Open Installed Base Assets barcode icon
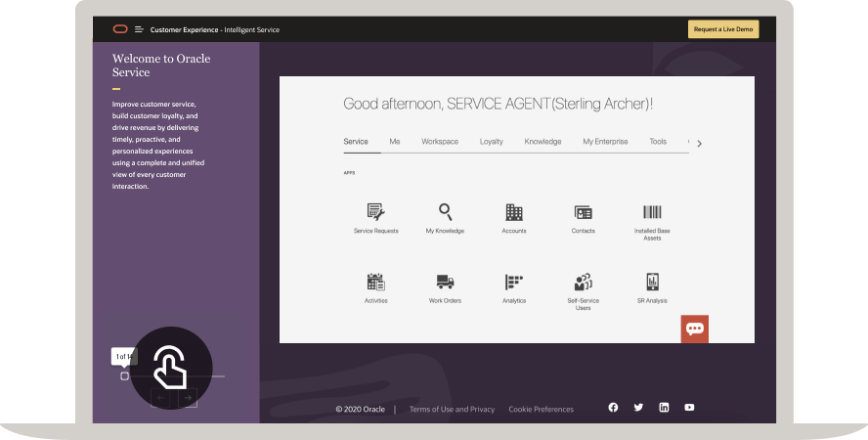Screen dimensions: 868x440 (x=652, y=212)
